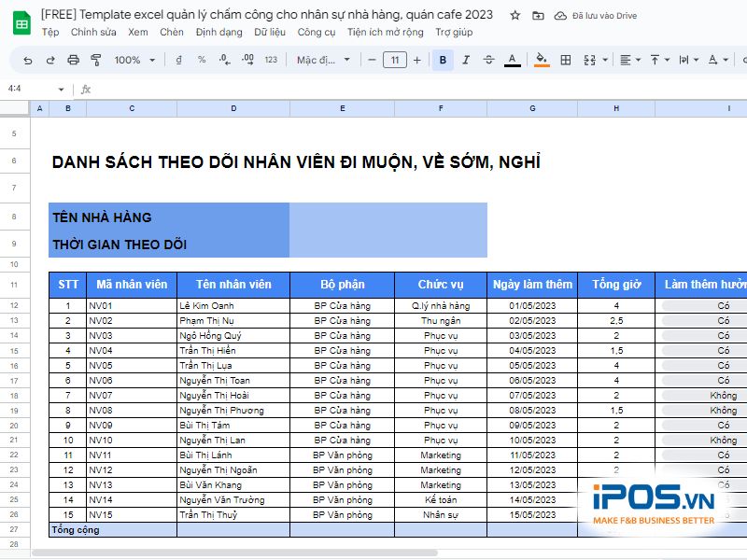Apply percent format to selection
The width and height of the screenshot is (747, 560).
(202, 60)
